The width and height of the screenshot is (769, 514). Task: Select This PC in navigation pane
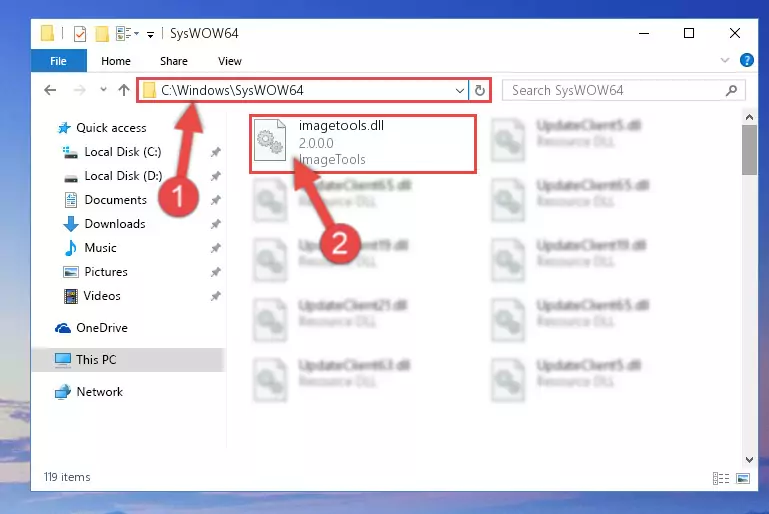[x=128, y=360]
